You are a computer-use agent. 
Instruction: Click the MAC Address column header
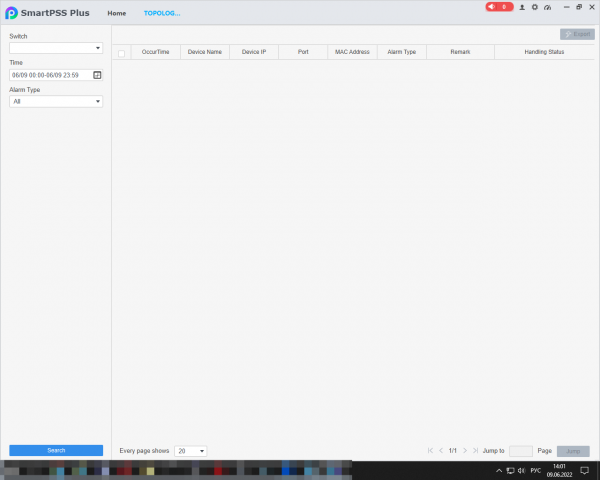coord(352,52)
